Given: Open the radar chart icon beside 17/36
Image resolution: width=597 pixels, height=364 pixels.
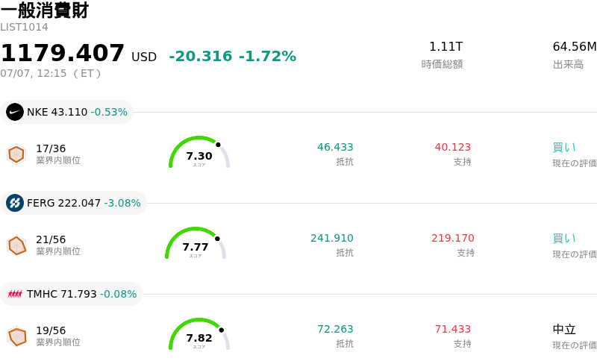Looking at the screenshot, I should [16, 154].
